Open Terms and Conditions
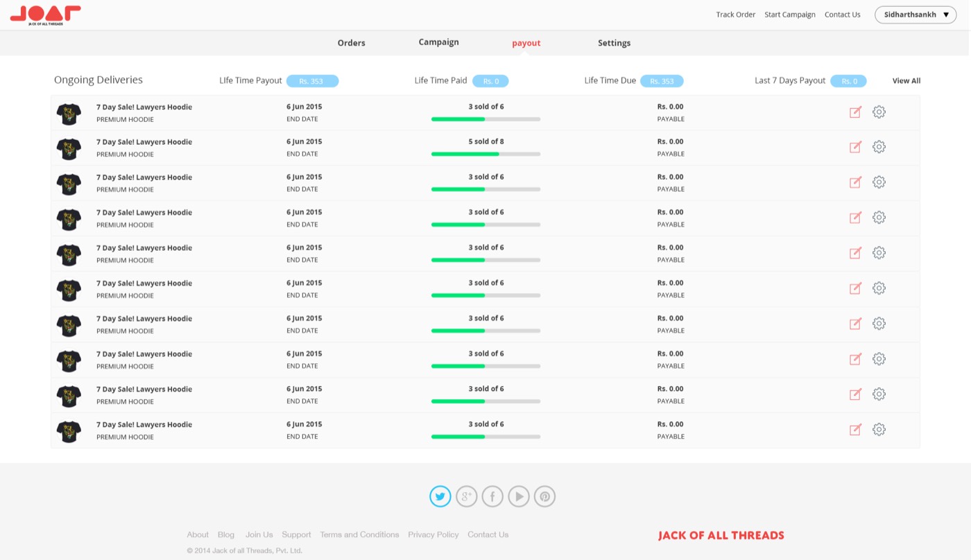The image size is (971, 560). coord(359,534)
